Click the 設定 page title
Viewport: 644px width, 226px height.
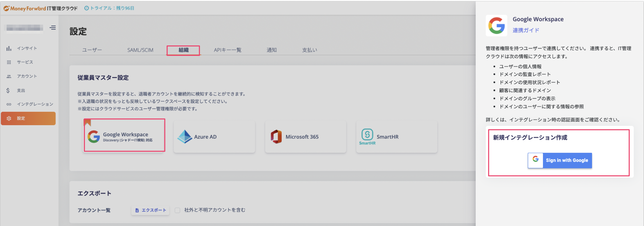tap(78, 32)
